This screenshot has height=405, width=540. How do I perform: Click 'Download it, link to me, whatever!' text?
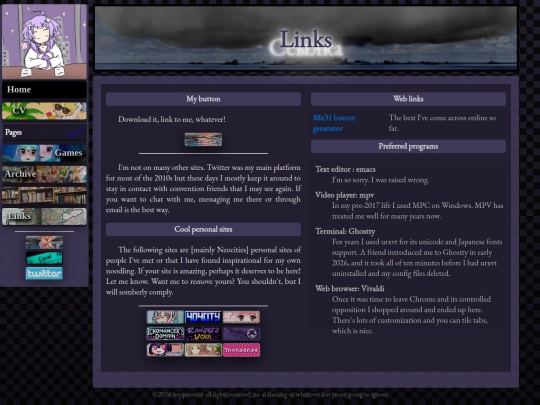coord(172,119)
